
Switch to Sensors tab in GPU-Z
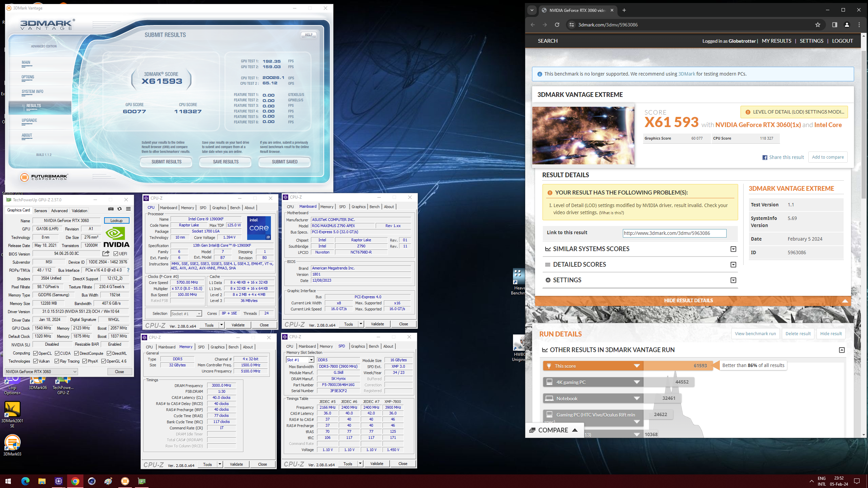point(41,211)
